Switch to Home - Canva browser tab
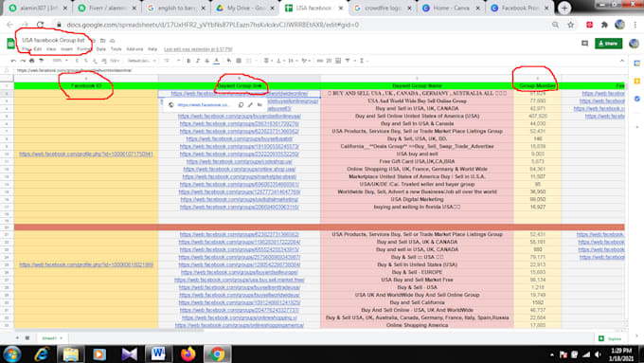Screen dimensions: 644x363 (x=452, y=8)
